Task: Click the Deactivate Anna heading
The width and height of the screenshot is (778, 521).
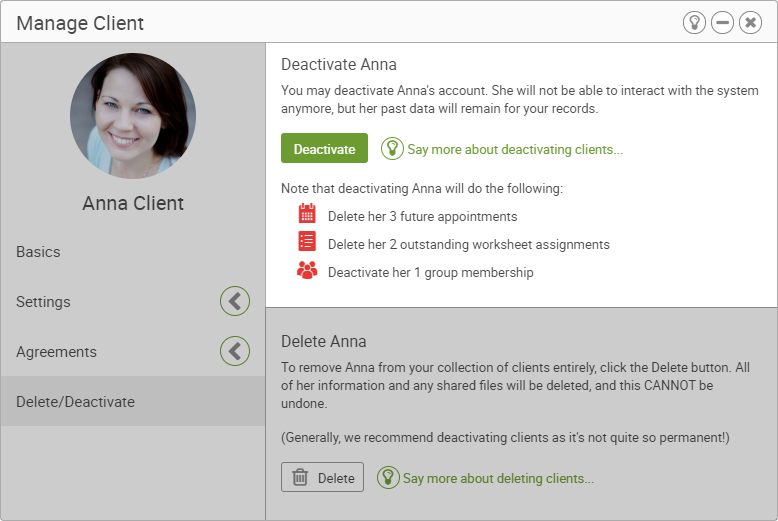Action: click(339, 65)
